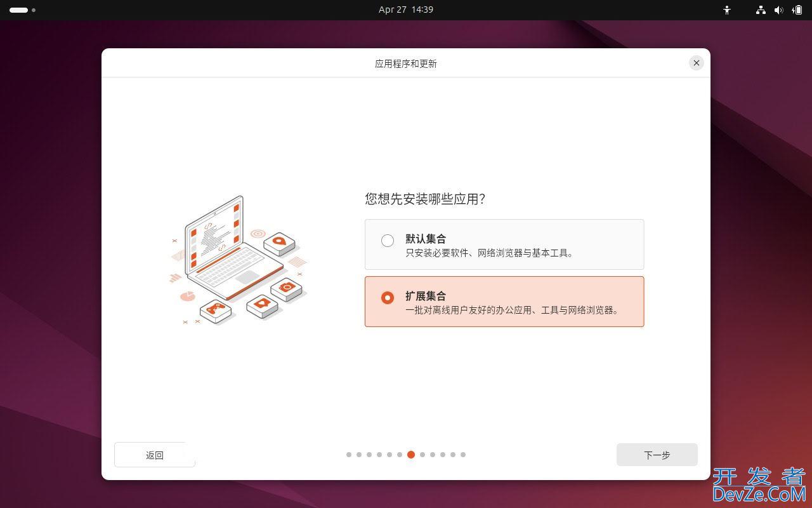Click the first page indicator dot
The width and height of the screenshot is (812, 508).
[x=349, y=455]
